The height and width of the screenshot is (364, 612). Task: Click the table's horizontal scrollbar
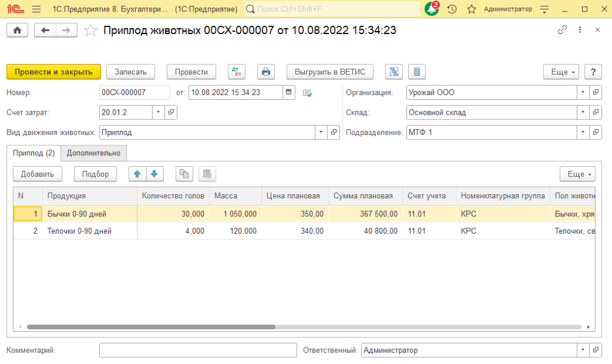click(x=151, y=327)
